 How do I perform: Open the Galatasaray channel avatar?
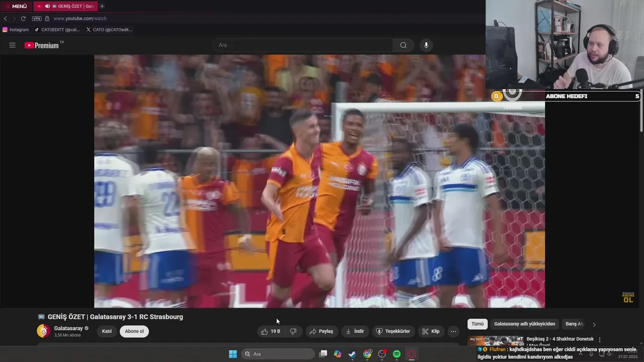44,331
